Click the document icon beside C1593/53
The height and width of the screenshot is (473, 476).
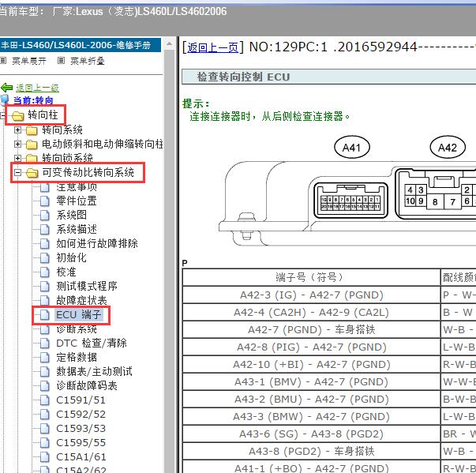pos(45,429)
